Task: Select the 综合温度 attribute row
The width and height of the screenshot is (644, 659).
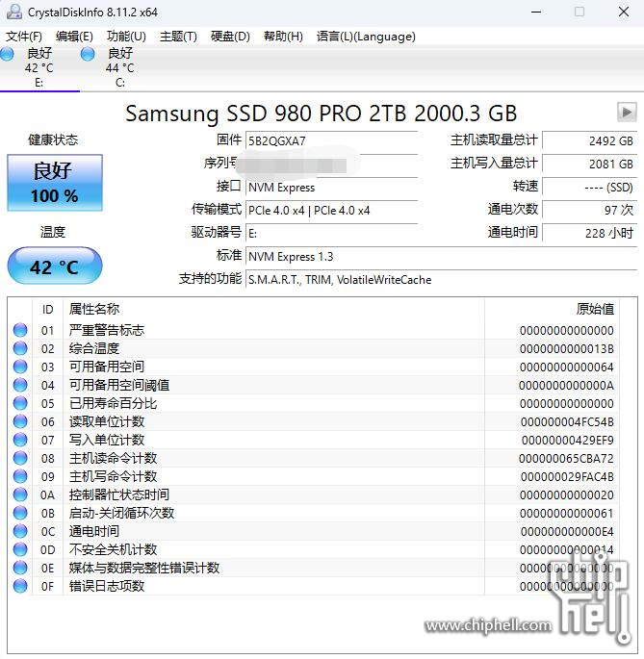Action: pos(314,348)
